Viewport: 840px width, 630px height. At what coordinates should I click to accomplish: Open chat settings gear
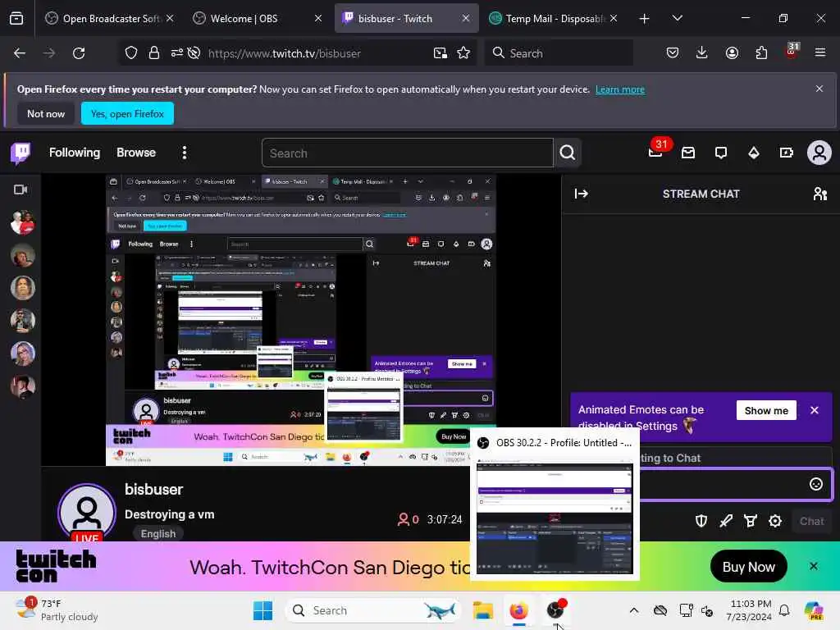click(x=775, y=521)
